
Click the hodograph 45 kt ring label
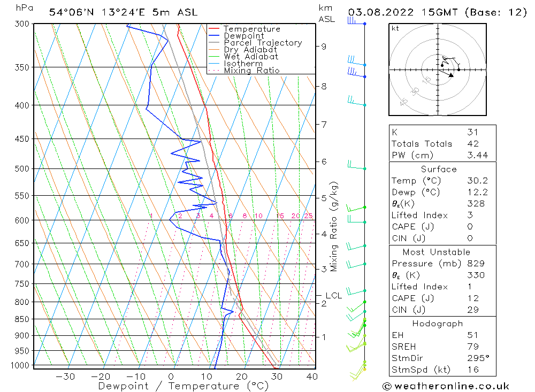403,102
